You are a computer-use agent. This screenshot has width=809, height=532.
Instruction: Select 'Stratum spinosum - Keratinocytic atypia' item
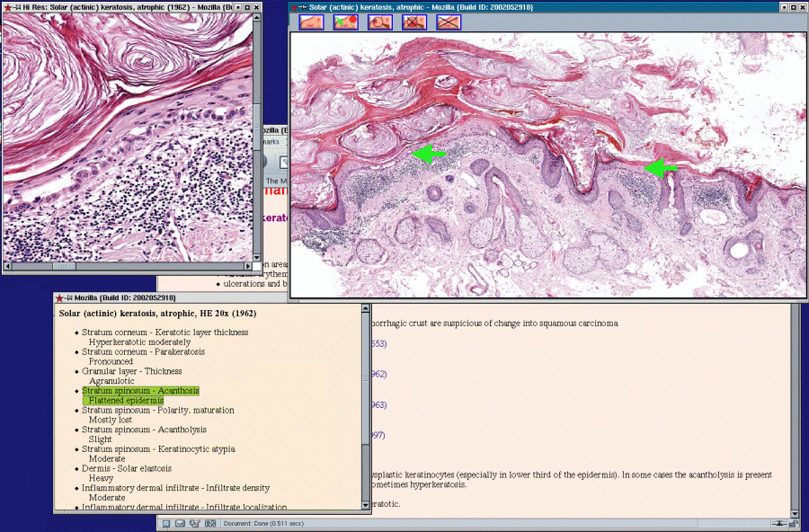point(158,449)
